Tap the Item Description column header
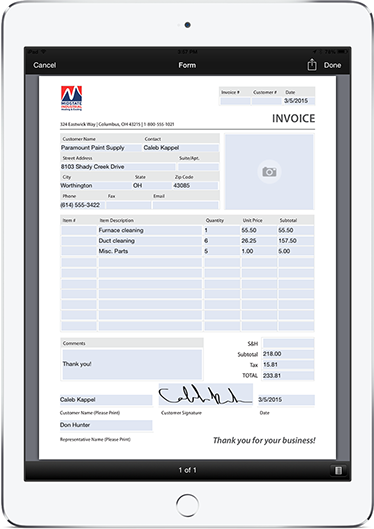Screen dimensions: 374x529 [x=117, y=220]
